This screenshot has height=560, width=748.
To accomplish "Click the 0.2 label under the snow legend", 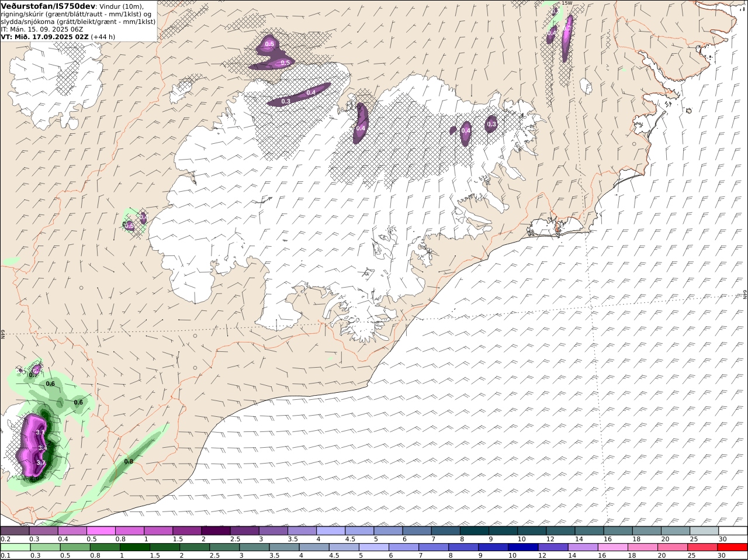I will pyautogui.click(x=5, y=539).
